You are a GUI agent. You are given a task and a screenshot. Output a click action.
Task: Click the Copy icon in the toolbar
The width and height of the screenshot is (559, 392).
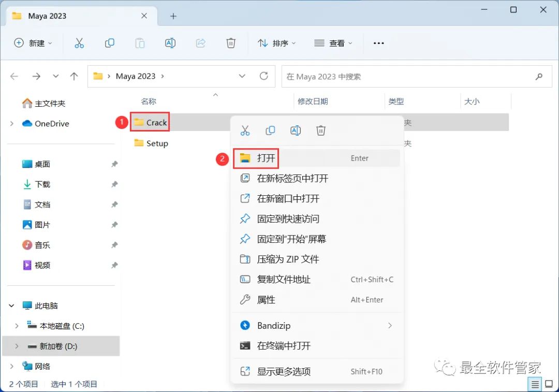(109, 43)
